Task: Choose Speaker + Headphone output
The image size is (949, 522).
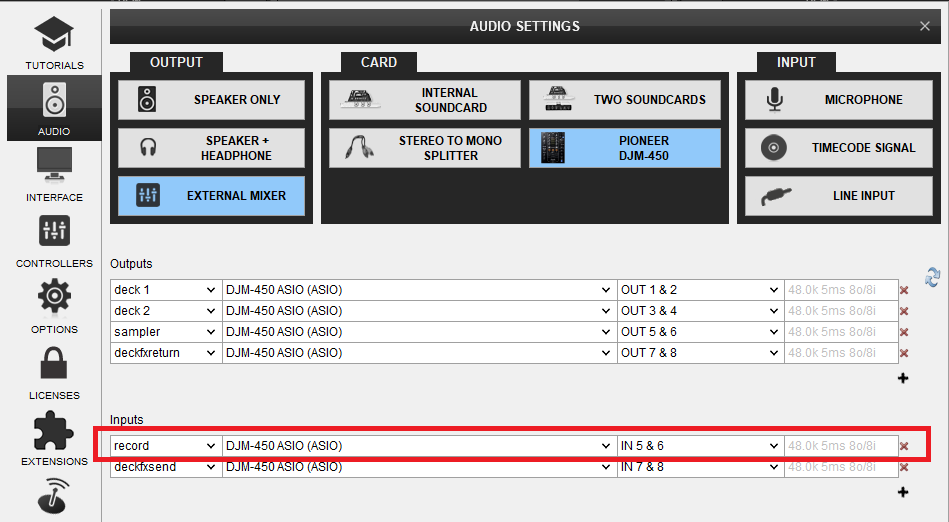Action: pos(211,148)
